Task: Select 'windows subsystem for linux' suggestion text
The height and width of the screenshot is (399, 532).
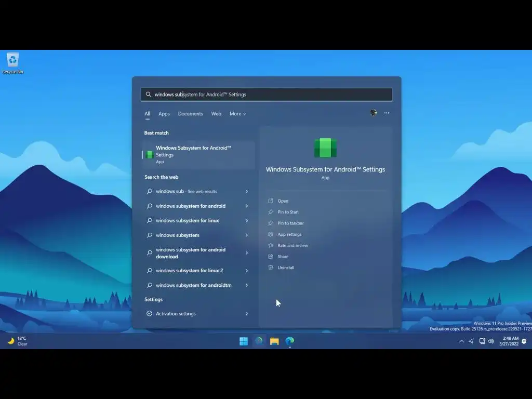Action: 187,220
